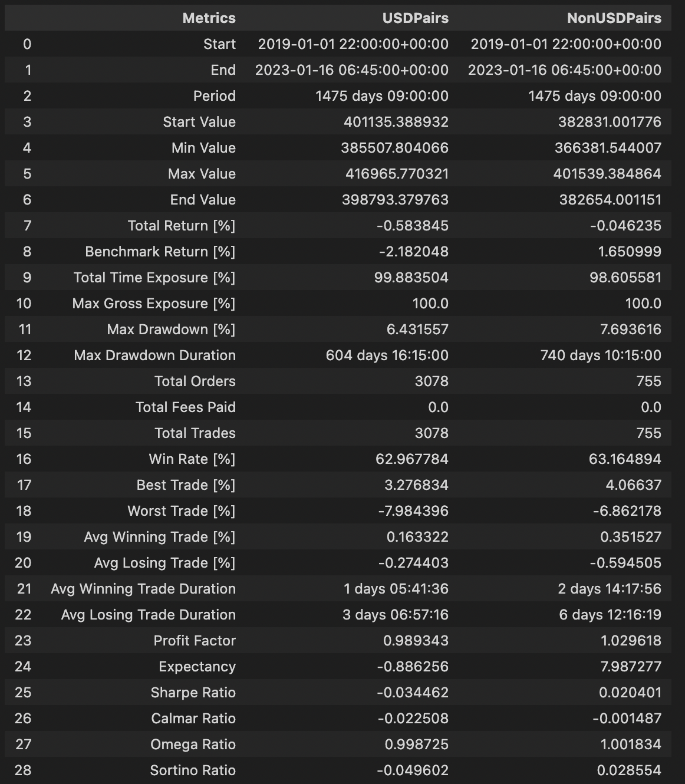This screenshot has width=685, height=784.
Task: Click the Metrics column header
Action: pos(209,18)
